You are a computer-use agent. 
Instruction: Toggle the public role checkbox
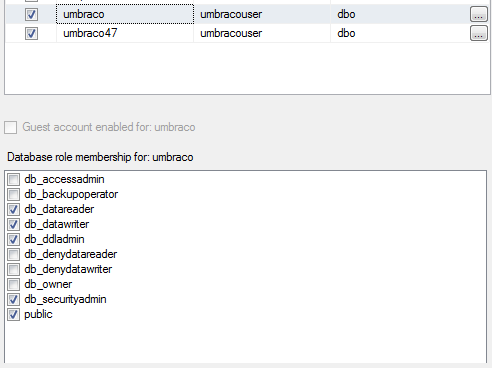pyautogui.click(x=13, y=314)
